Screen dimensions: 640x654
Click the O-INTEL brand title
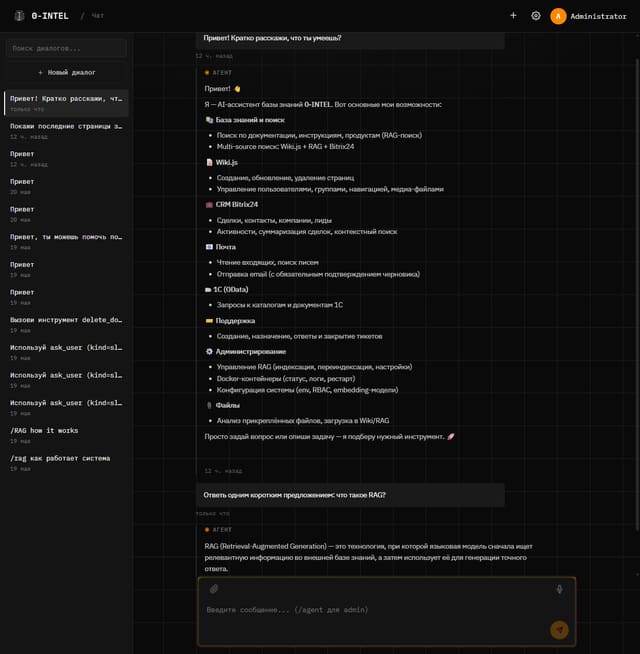50,16
